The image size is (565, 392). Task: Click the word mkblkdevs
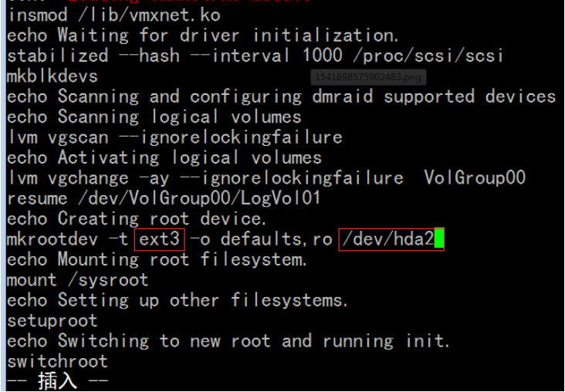(x=52, y=76)
